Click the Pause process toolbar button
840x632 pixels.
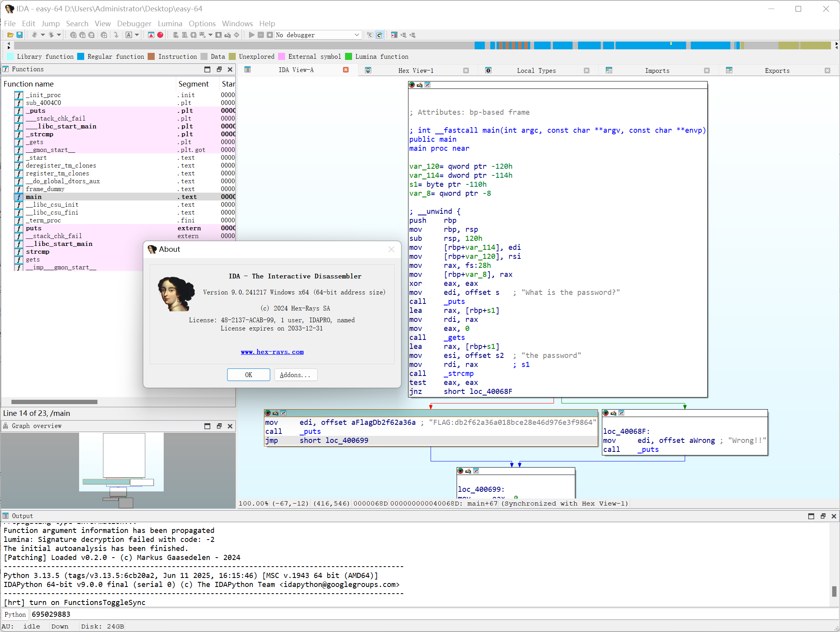(261, 35)
